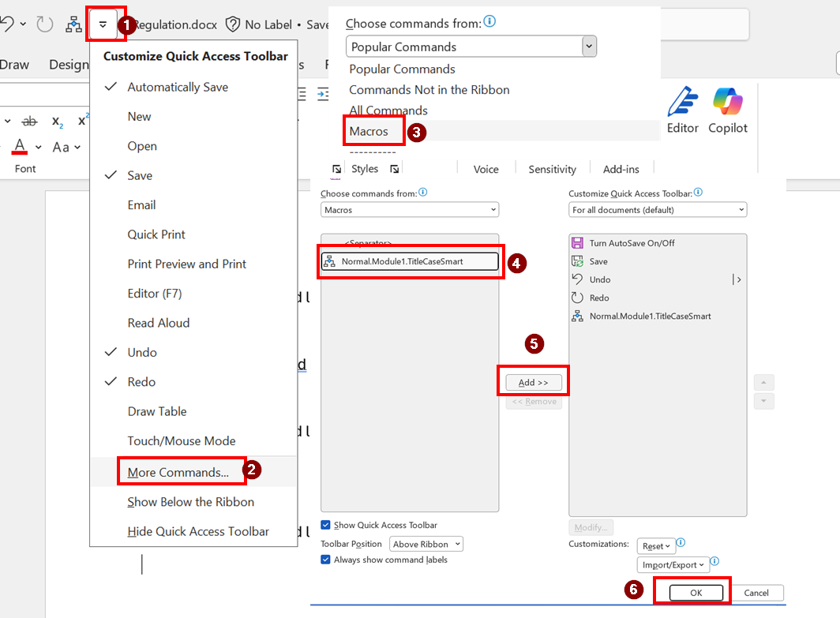Toggle the Undo option in the menu

pyautogui.click(x=193, y=352)
